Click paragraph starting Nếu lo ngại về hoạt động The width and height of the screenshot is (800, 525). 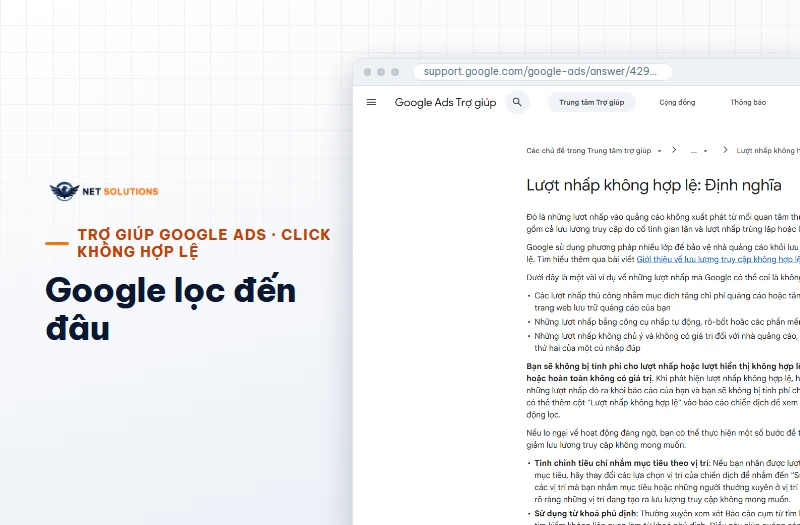pos(663,439)
